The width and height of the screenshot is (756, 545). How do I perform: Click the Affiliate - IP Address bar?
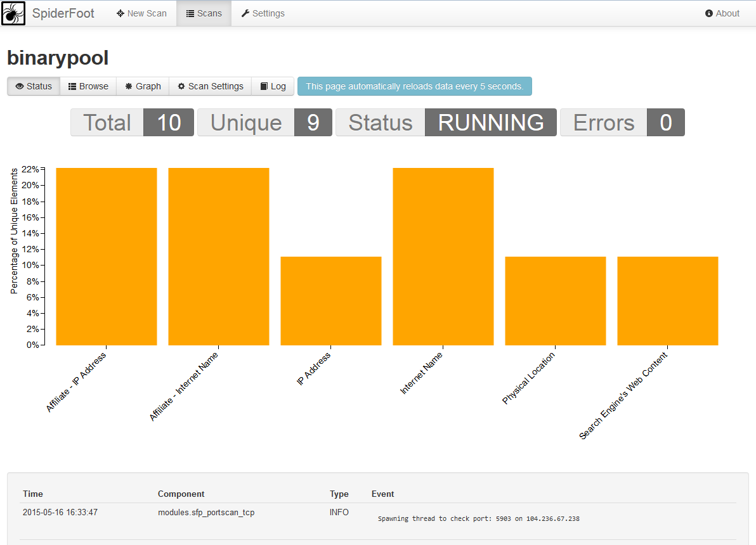107,257
